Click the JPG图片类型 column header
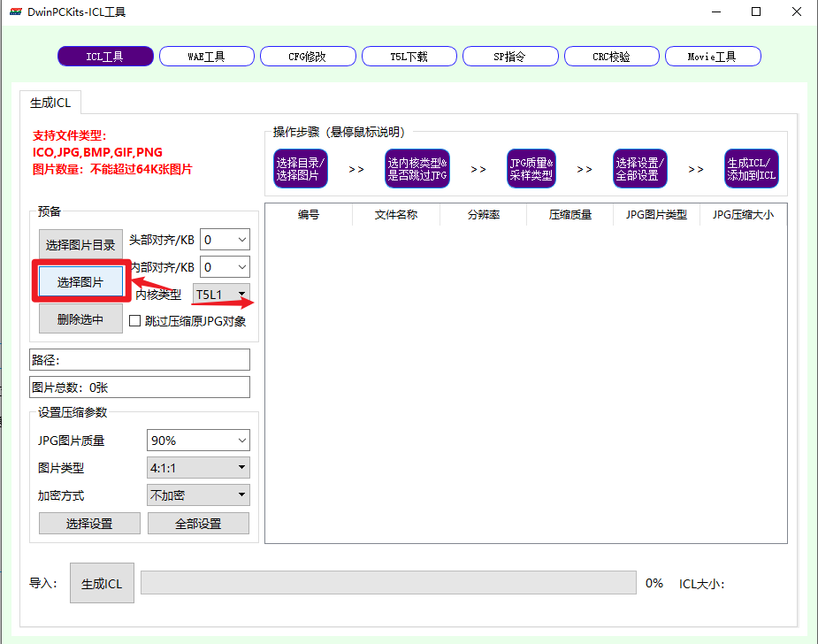Screen dimensions: 818x644 [656, 214]
